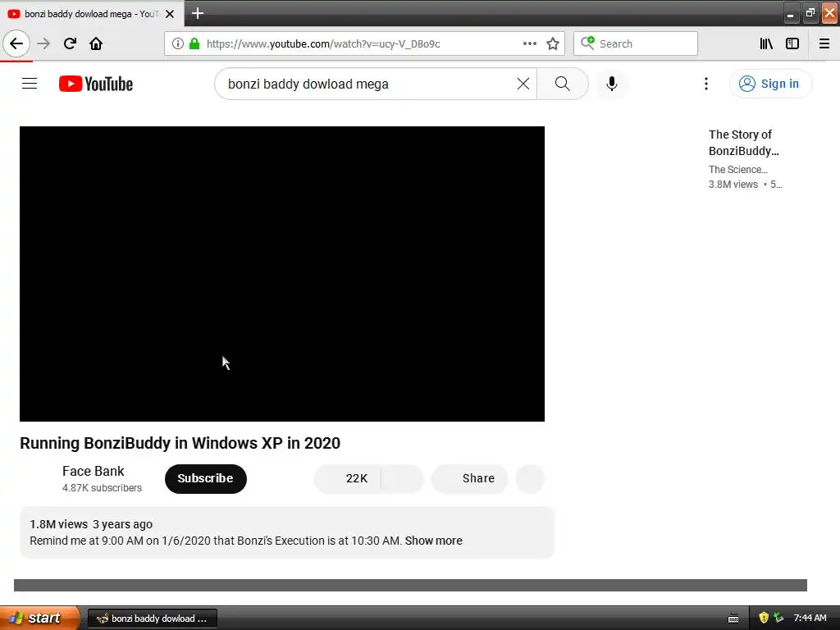Screen dimensions: 840x630
Task: Click the browser forward arrow
Action: (x=43, y=43)
